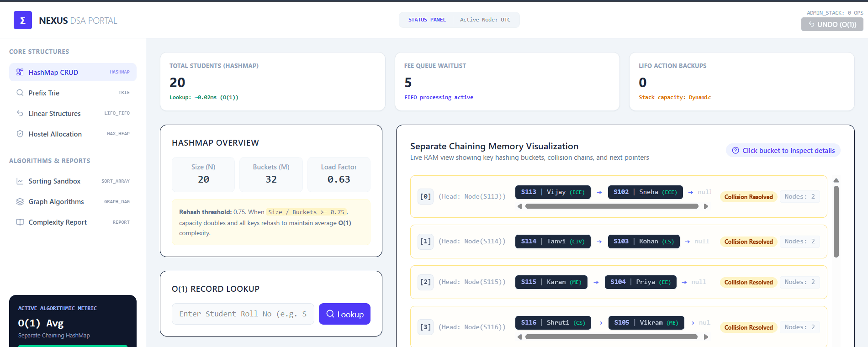Click the Hostel Allocation shield icon
The height and width of the screenshot is (347, 868).
(x=20, y=134)
